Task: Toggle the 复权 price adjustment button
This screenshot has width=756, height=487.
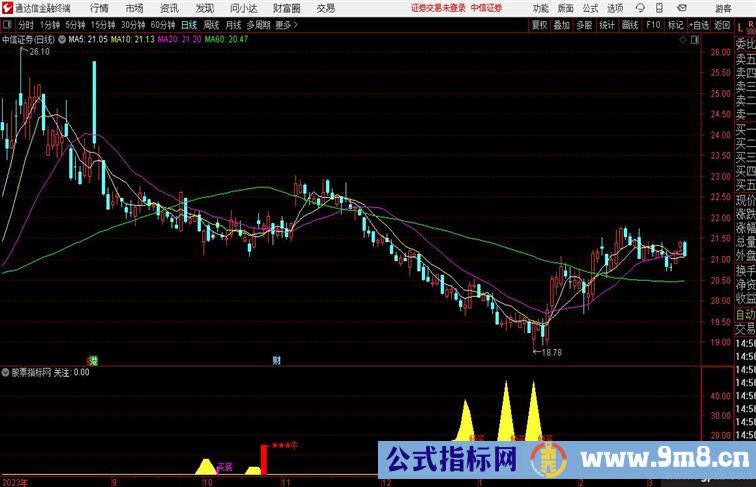Action: pos(540,25)
